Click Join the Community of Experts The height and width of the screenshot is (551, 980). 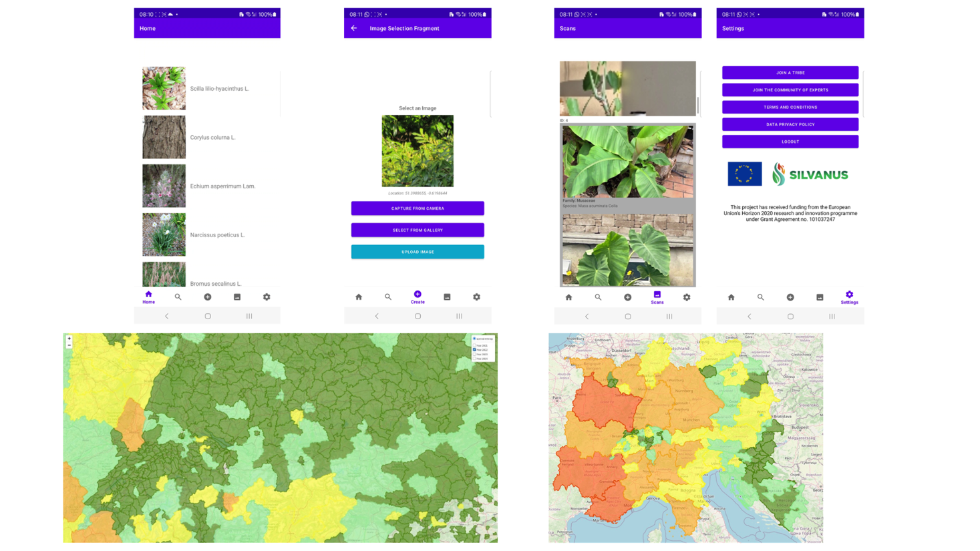[790, 90]
